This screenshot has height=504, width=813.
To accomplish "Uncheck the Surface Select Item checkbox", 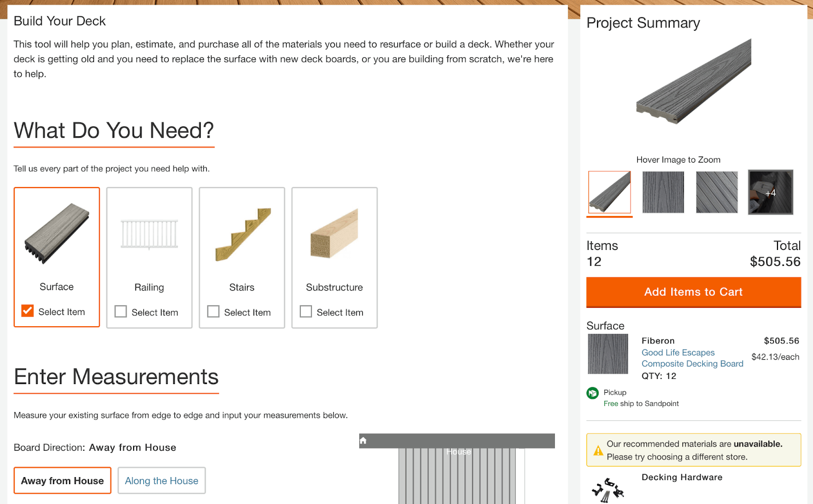I will (x=27, y=311).
